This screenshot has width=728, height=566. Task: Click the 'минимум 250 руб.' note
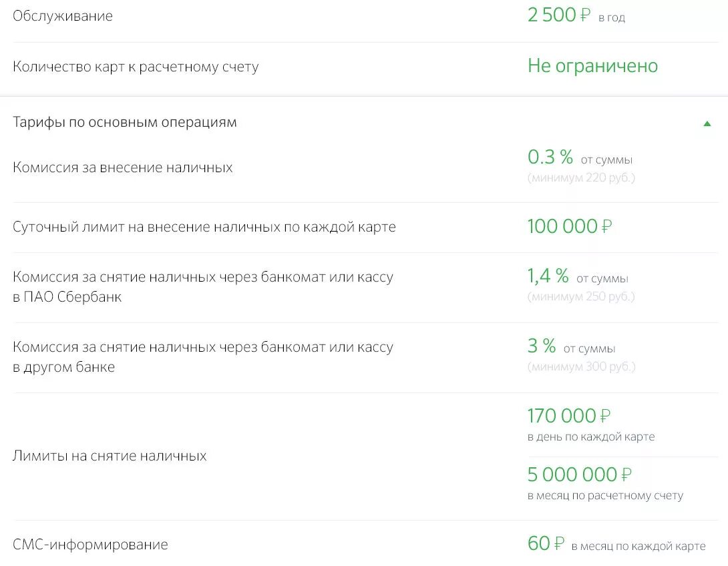click(x=581, y=296)
